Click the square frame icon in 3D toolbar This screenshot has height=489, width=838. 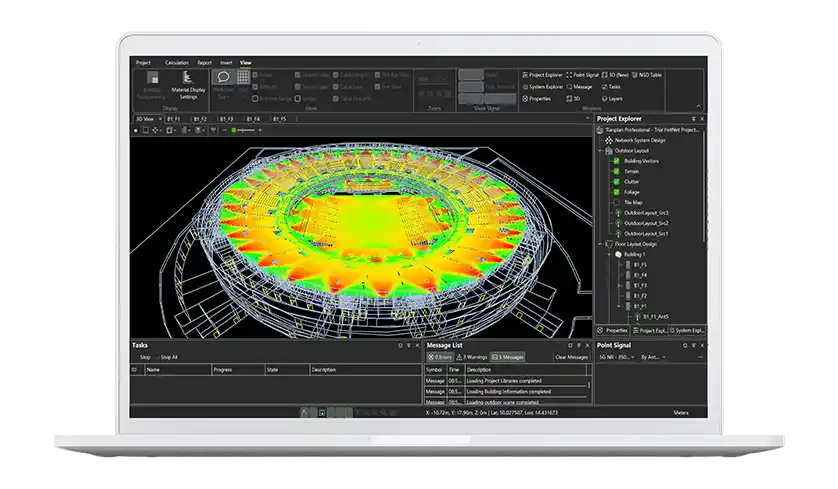click(145, 130)
